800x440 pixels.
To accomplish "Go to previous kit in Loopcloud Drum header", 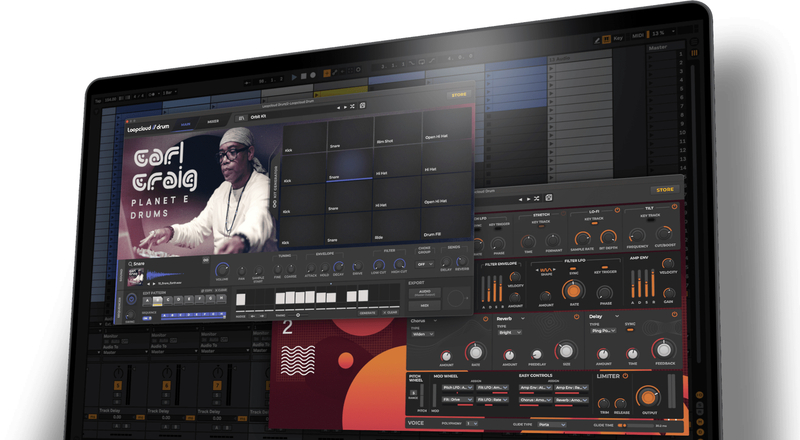I will (338, 107).
